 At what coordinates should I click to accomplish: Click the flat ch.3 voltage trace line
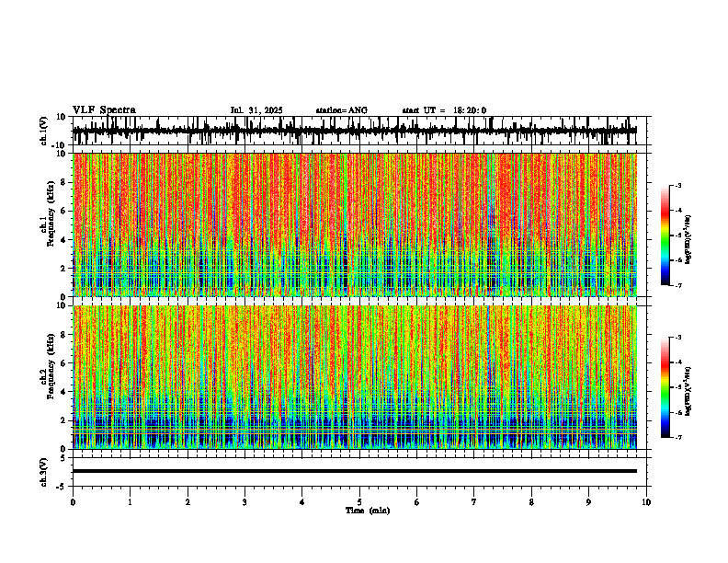(354, 471)
